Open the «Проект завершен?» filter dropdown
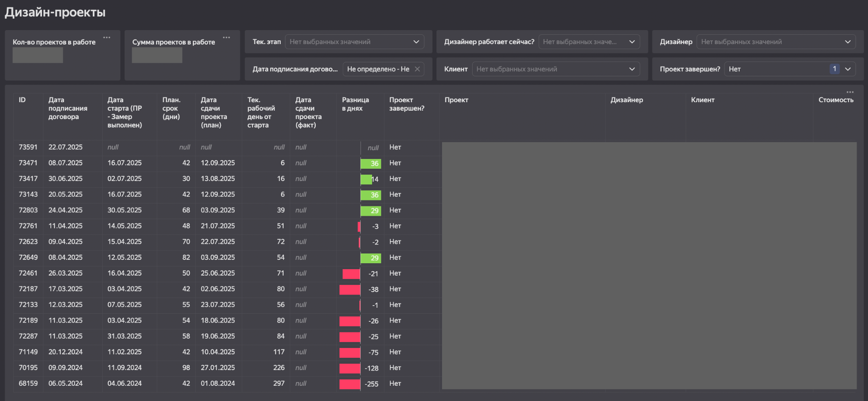Viewport: 868px width, 401px height. pos(790,69)
